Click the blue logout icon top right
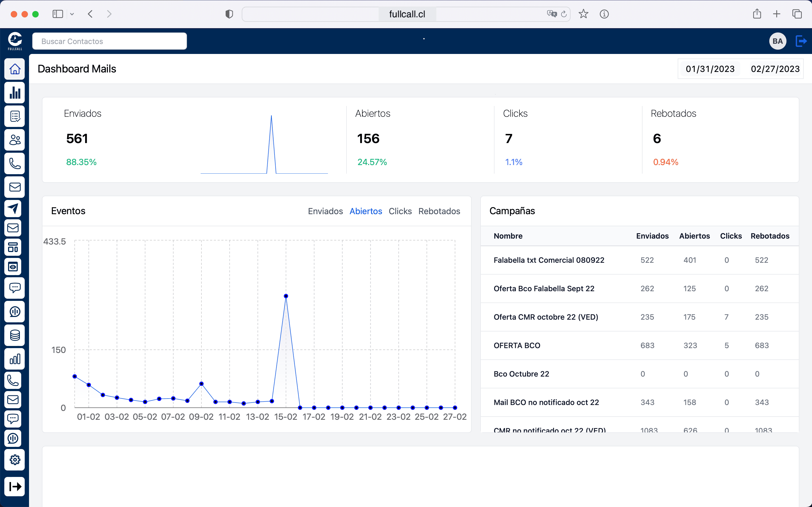812x507 pixels. pyautogui.click(x=801, y=41)
